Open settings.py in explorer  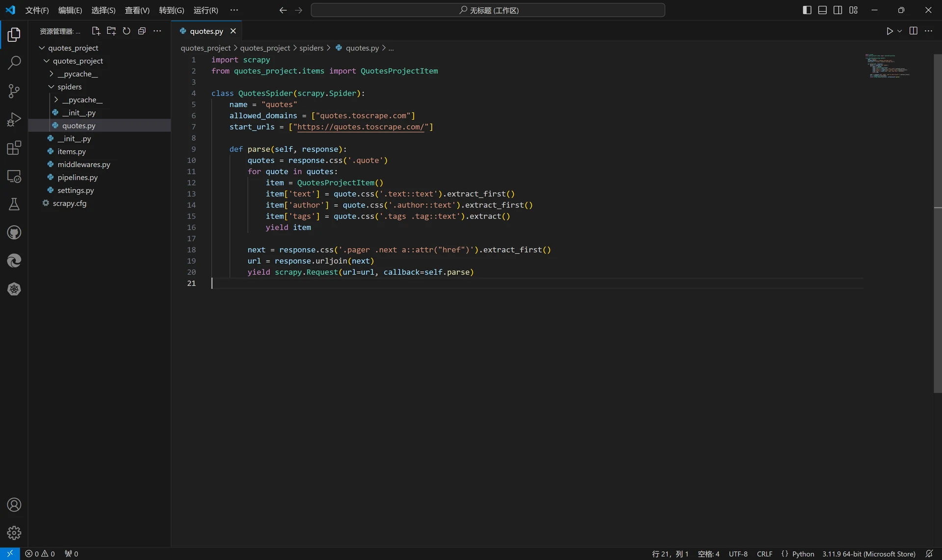click(x=99, y=190)
